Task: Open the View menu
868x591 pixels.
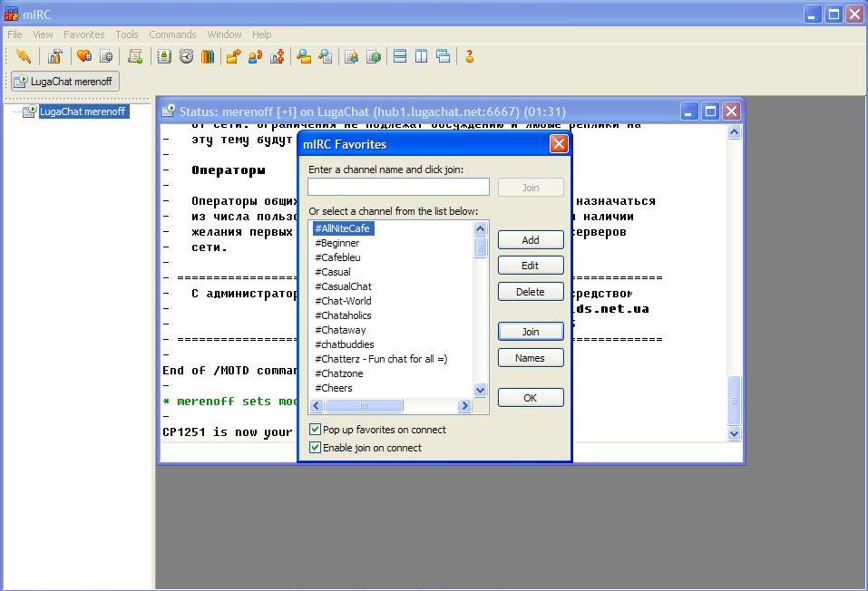Action: [43, 34]
